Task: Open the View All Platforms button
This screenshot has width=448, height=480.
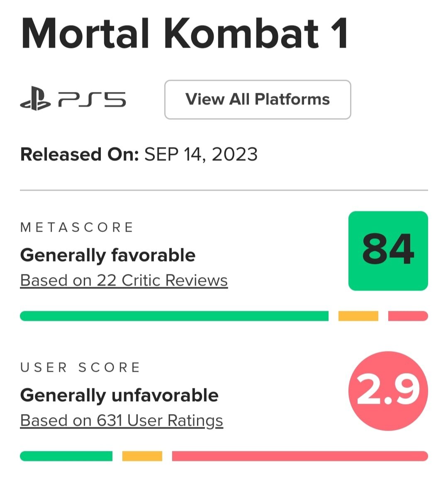Action: (258, 99)
